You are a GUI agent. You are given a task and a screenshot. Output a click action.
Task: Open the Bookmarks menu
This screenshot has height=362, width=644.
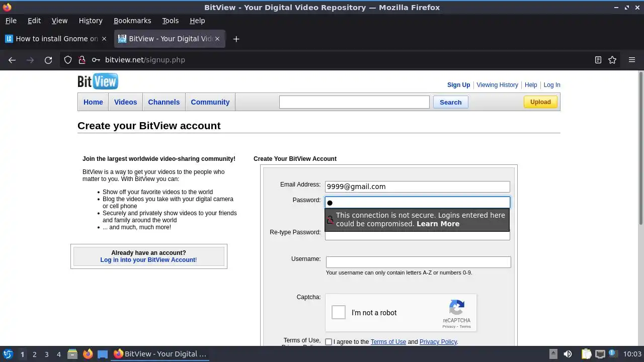click(x=132, y=21)
